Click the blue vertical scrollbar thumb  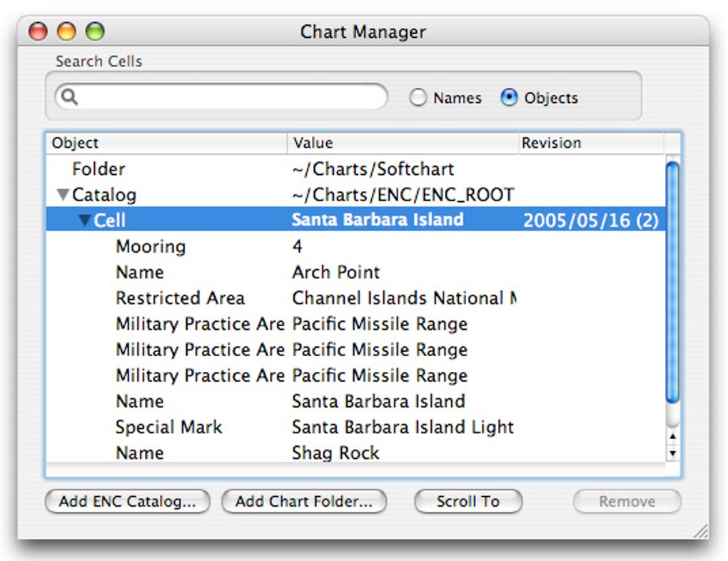pyautogui.click(x=672, y=285)
